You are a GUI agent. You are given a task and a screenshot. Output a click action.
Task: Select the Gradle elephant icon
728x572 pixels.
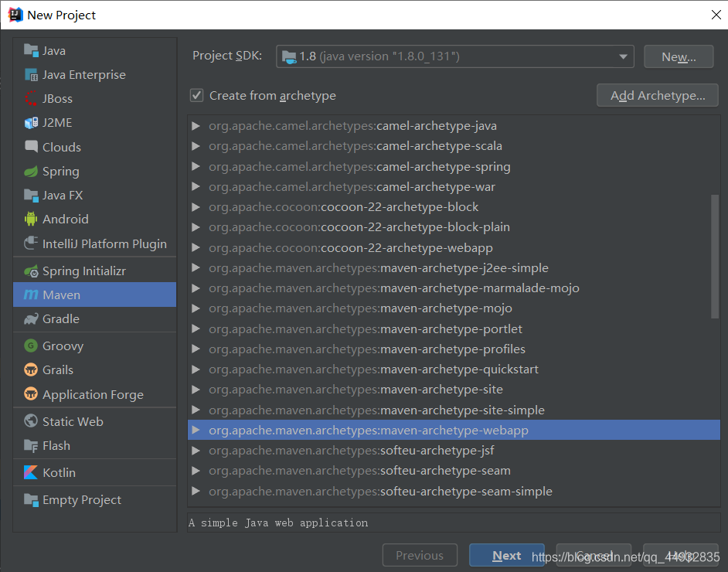point(31,319)
